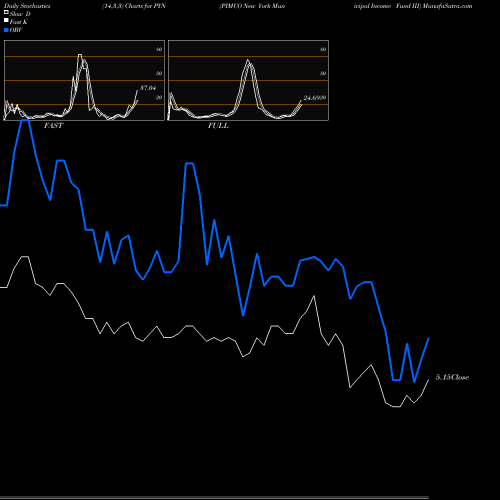Click the '(PIMCO New York Mun' text
Image resolution: width=500 pixels, height=500 pixels.
pyautogui.click(x=252, y=6)
